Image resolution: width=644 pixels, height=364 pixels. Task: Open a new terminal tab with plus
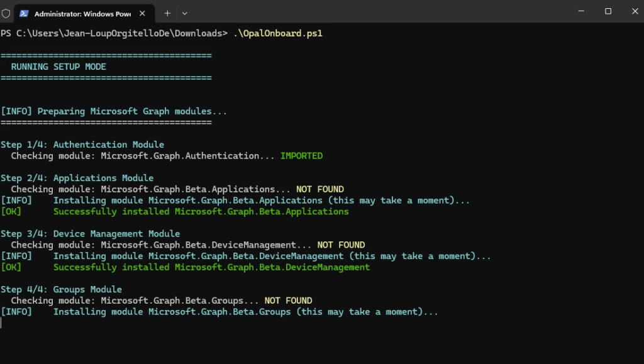tap(167, 13)
